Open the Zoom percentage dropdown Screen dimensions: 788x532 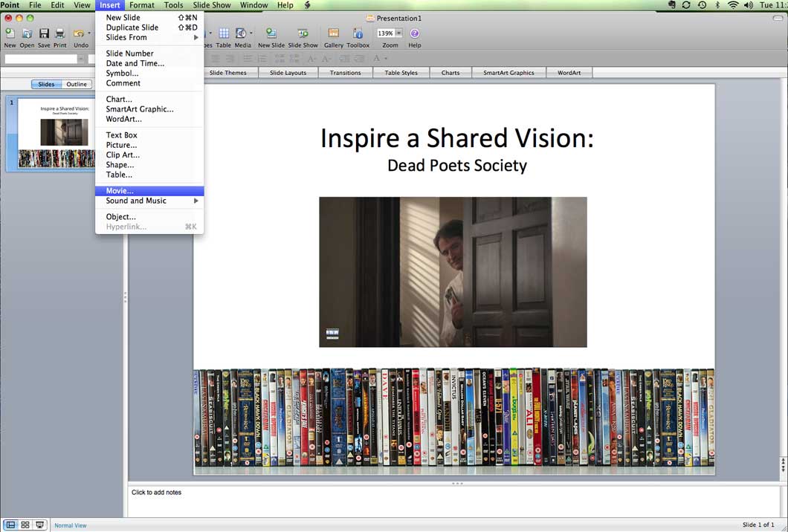pyautogui.click(x=398, y=33)
